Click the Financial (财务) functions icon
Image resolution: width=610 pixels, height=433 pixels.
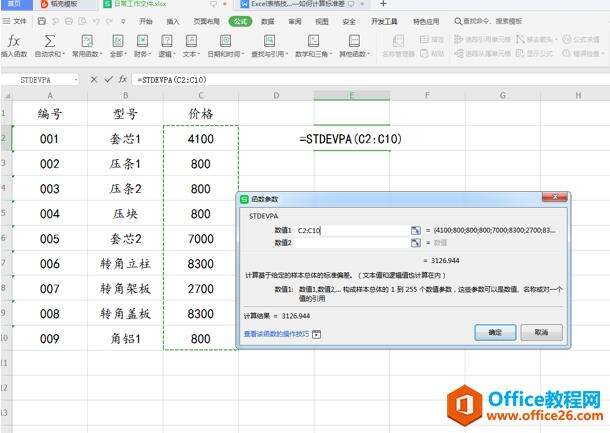click(x=142, y=41)
